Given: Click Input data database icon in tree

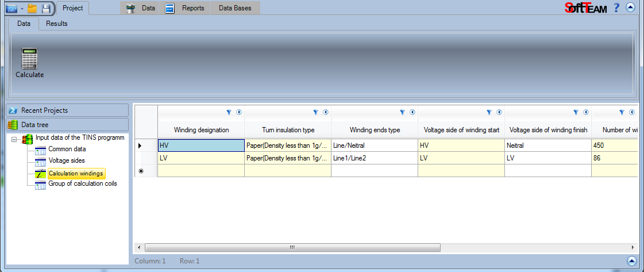Looking at the screenshot, I should tap(28, 139).
